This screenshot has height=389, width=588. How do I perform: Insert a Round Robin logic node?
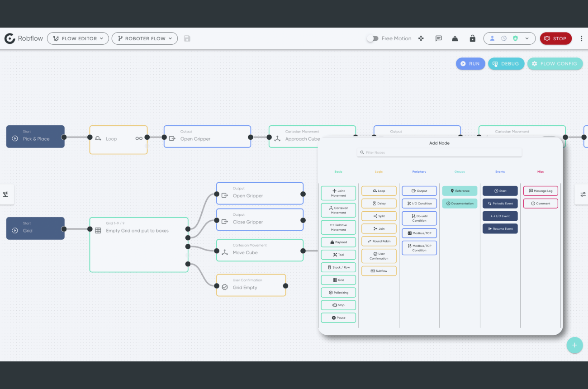pyautogui.click(x=379, y=241)
